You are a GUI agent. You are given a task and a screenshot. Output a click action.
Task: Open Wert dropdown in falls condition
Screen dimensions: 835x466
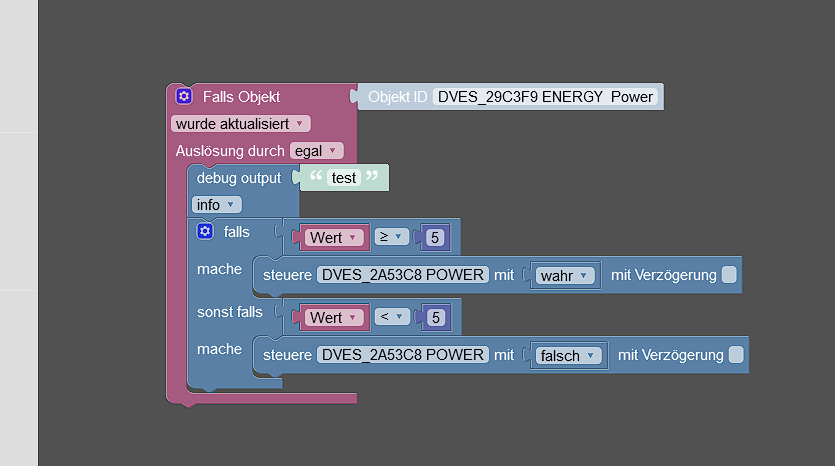point(334,238)
